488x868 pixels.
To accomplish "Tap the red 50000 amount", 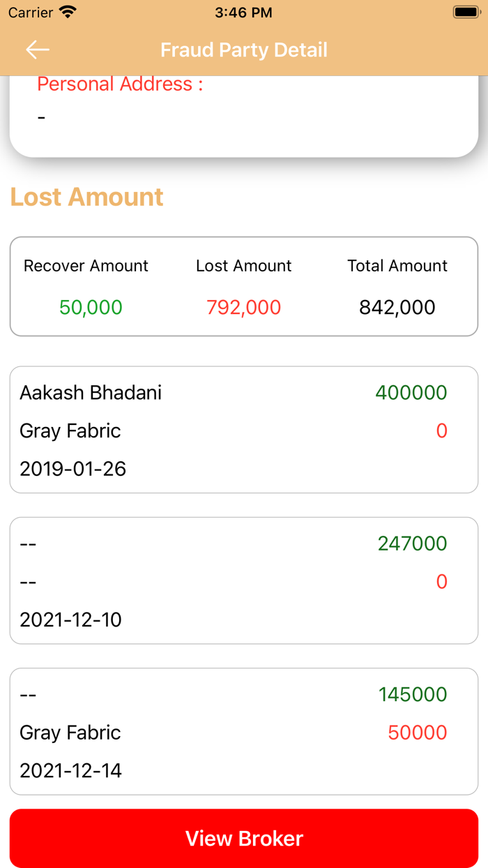I will point(418,733).
